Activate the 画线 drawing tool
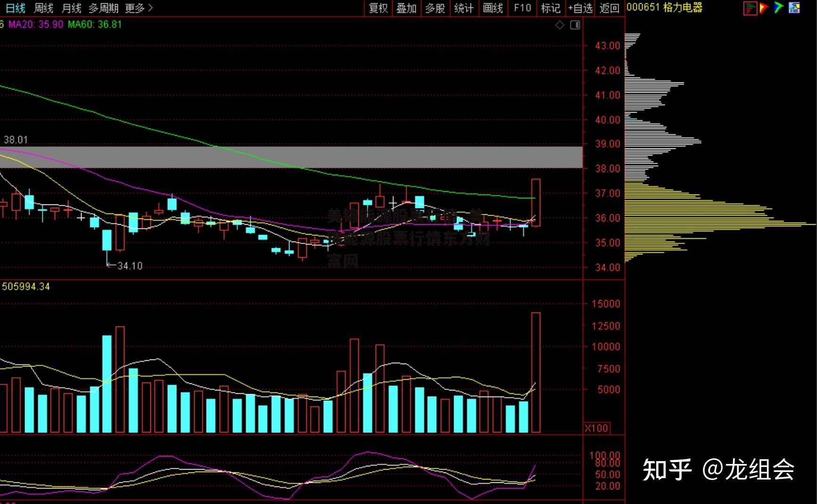This screenshot has width=817, height=504. (x=493, y=8)
